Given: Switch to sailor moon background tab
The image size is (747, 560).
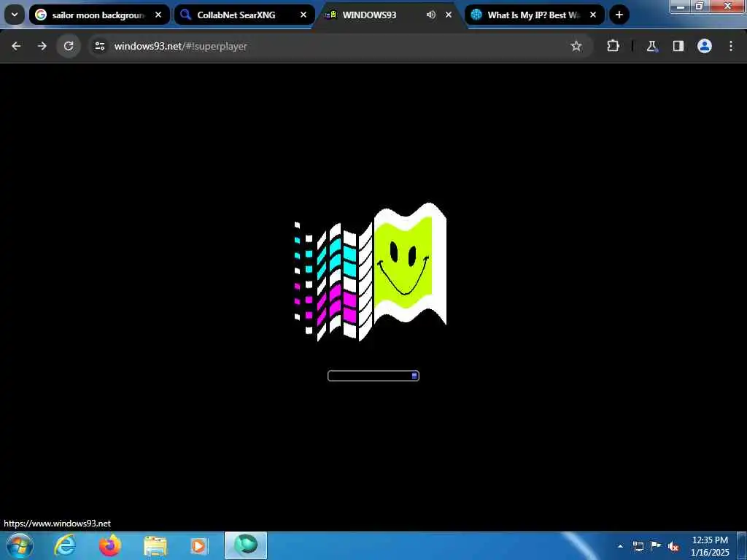Looking at the screenshot, I should pos(98,15).
